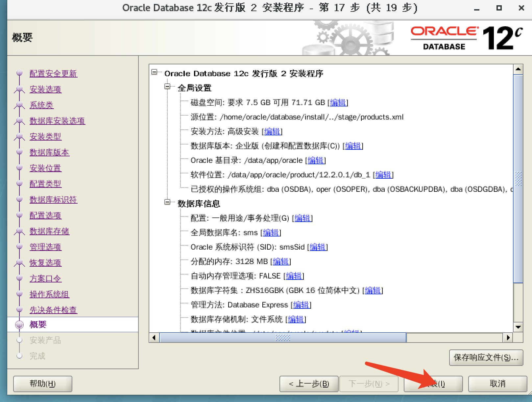This screenshot has height=402, width=532.
Task: Edit the 磁盘空间 setting
Action: (x=338, y=102)
